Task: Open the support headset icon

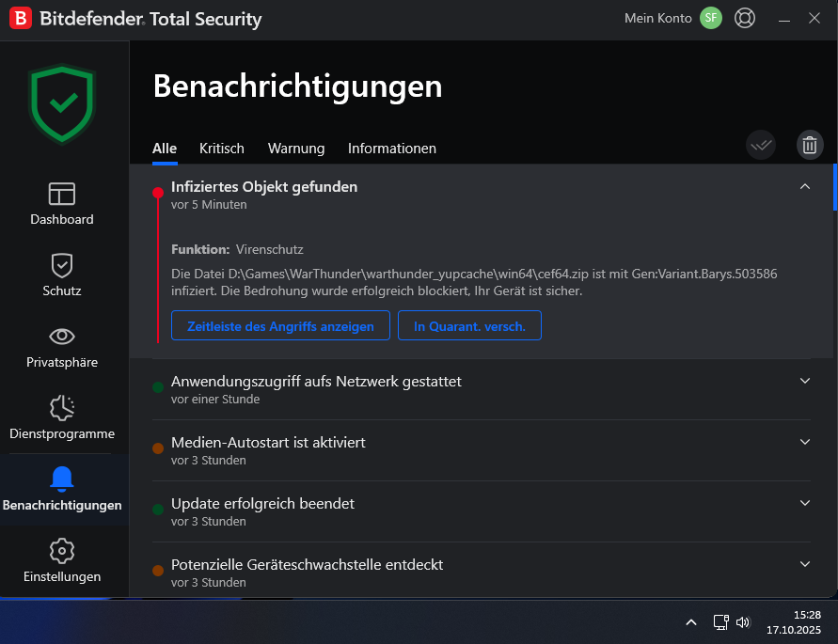Action: tap(745, 18)
